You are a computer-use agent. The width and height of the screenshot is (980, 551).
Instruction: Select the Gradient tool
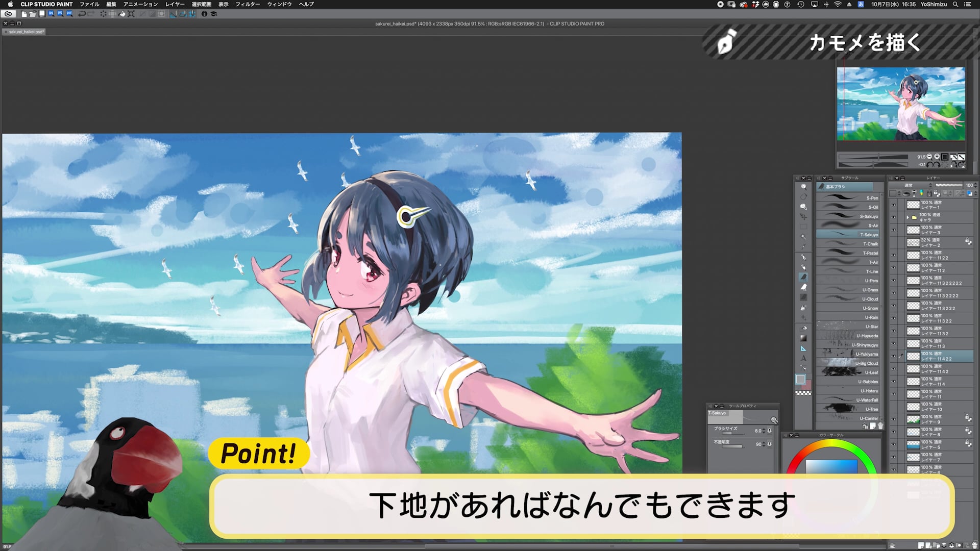click(803, 337)
